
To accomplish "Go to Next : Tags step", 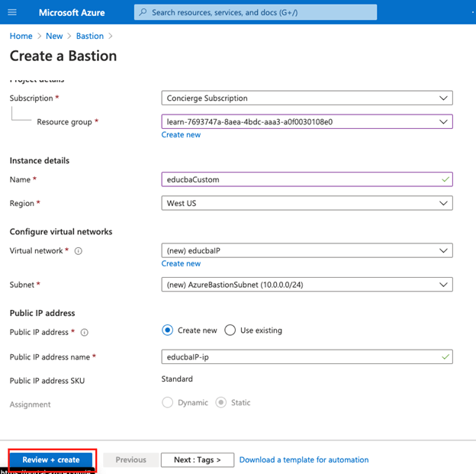I will point(197,459).
